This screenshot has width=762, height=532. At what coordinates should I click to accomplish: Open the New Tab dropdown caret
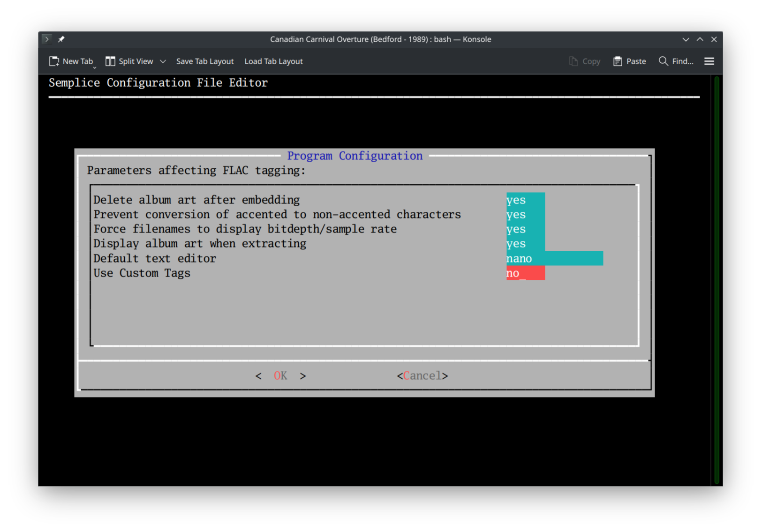coord(94,67)
